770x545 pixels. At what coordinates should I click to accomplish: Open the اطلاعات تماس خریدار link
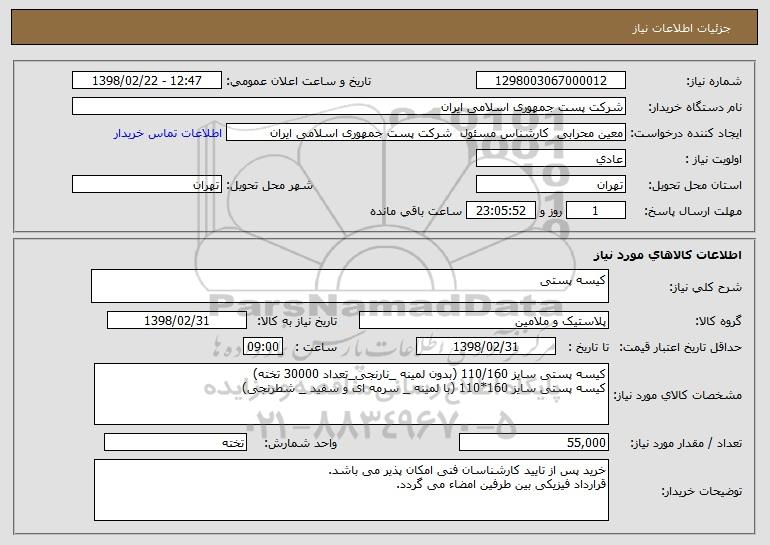tap(167, 133)
